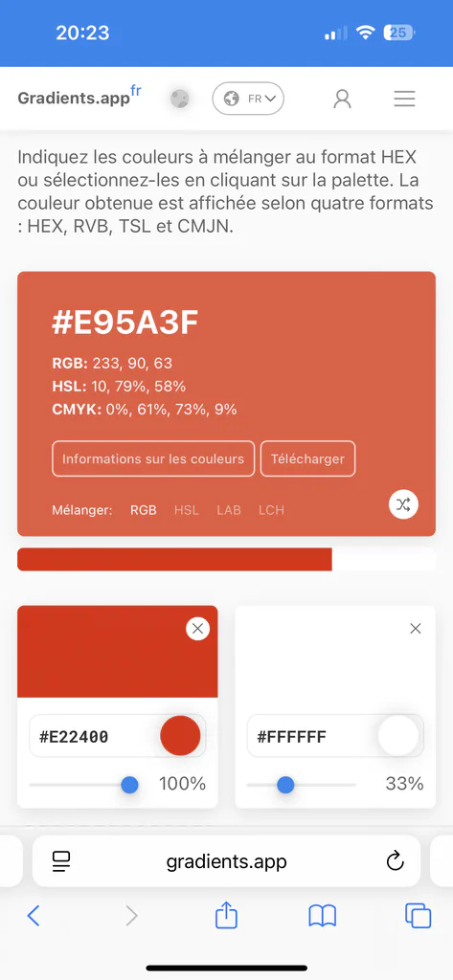The width and height of the screenshot is (453, 980).
Task: Switch mixing mode to HSL
Action: (x=187, y=510)
